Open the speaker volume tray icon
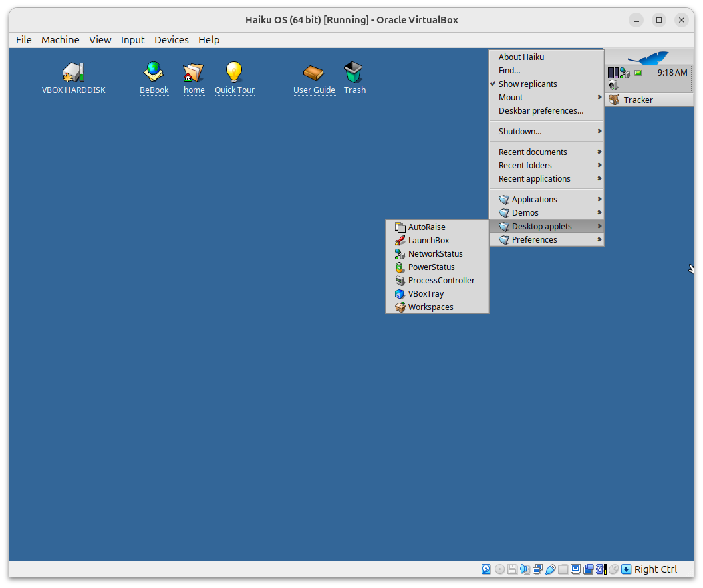Image resolution: width=703 pixels, height=588 pixels. (x=613, y=85)
